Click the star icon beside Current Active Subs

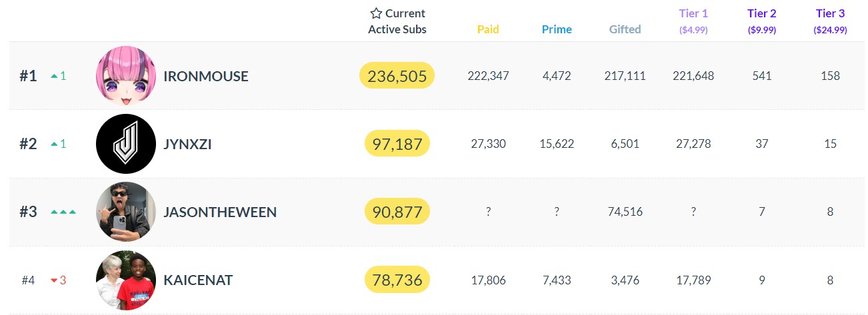(x=376, y=13)
